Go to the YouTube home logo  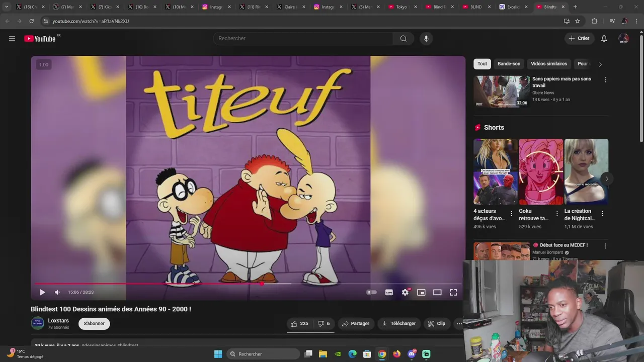40,39
